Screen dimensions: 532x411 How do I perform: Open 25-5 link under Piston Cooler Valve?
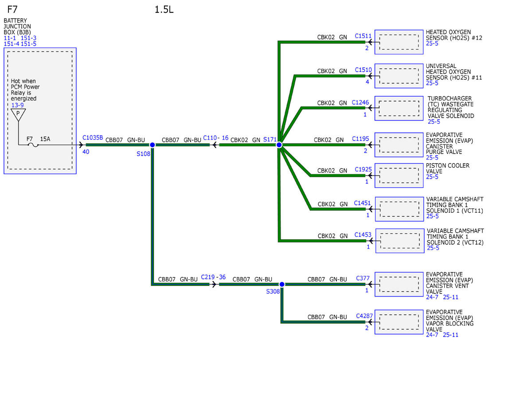tap(432, 177)
